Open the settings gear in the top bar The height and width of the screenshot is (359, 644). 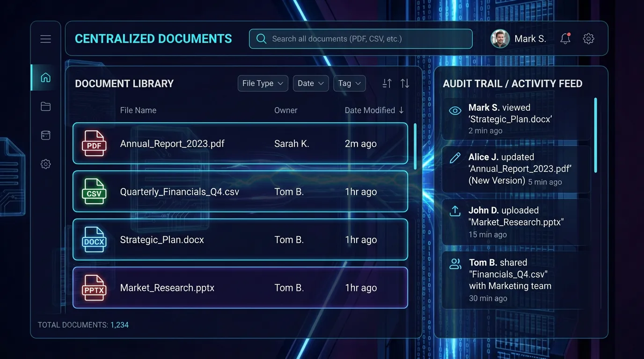pyautogui.click(x=588, y=38)
